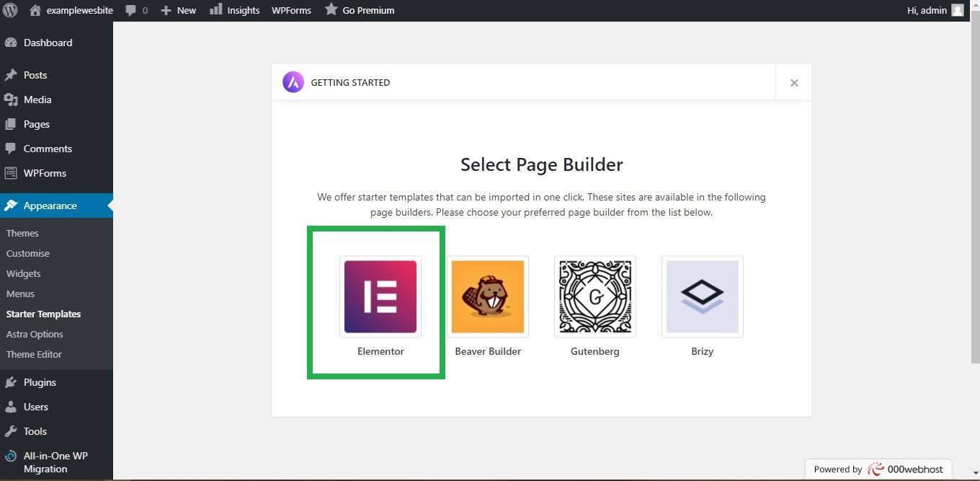This screenshot has height=481, width=980.
Task: Open the admin avatar icon
Action: coord(958,10)
